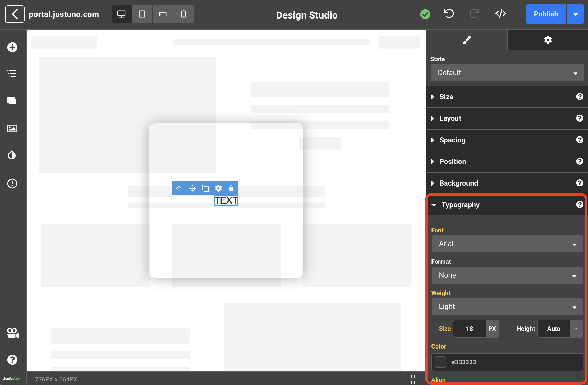Switch to tablet portrait preview
588x385 pixels.
(x=142, y=14)
